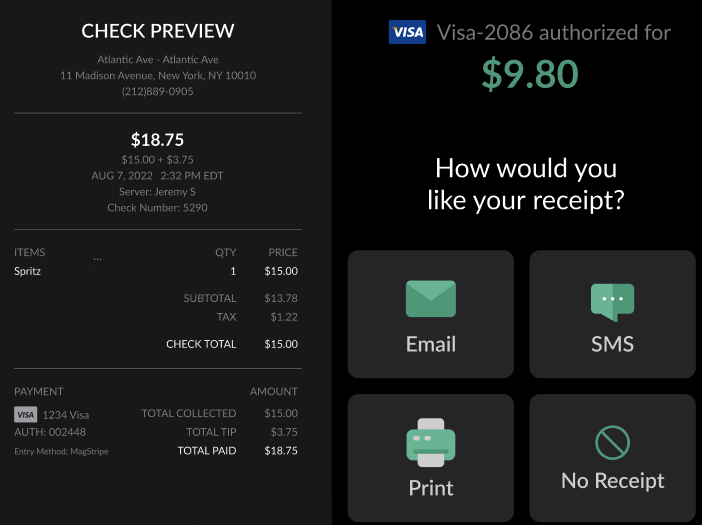Screen dimensions: 702x525
Task: Click the $18.75 value beside TOTAL PAID
Action: pyautogui.click(x=281, y=451)
